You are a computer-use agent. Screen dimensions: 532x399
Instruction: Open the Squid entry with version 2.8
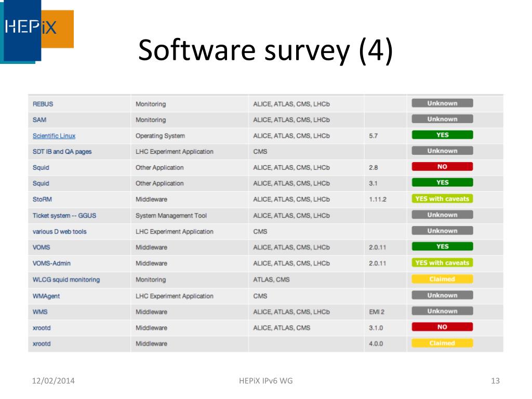coord(41,168)
